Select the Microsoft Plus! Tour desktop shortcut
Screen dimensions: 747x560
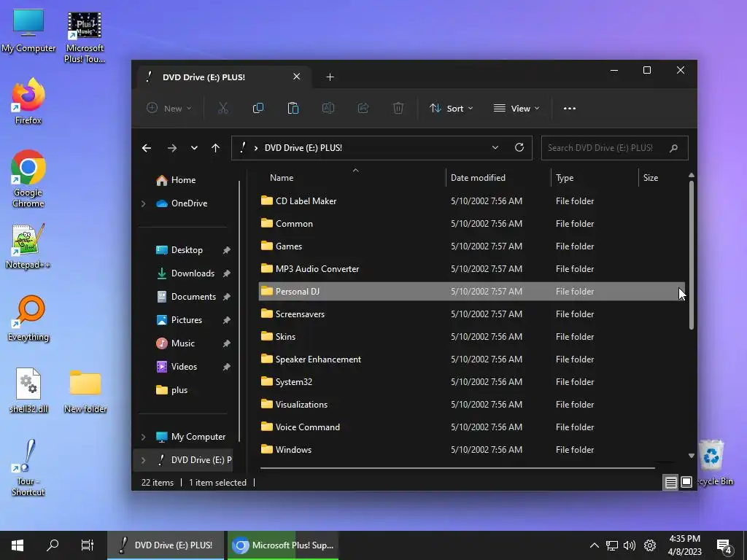pyautogui.click(x=85, y=37)
